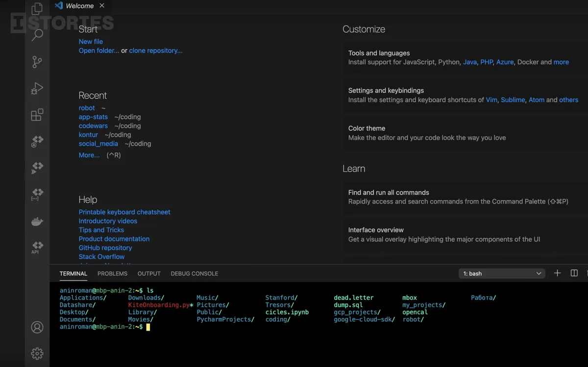Open the Manage gear icon
Screen dimensions: 588x367
[x=37, y=353]
